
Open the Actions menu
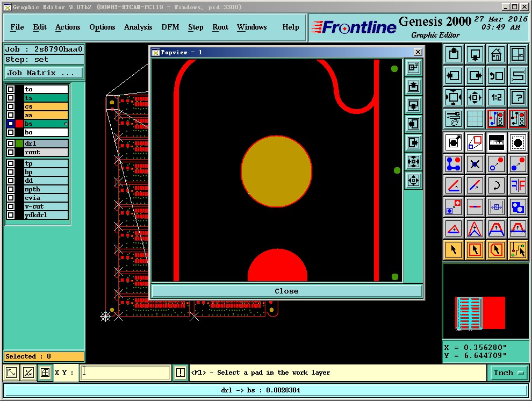tap(68, 27)
